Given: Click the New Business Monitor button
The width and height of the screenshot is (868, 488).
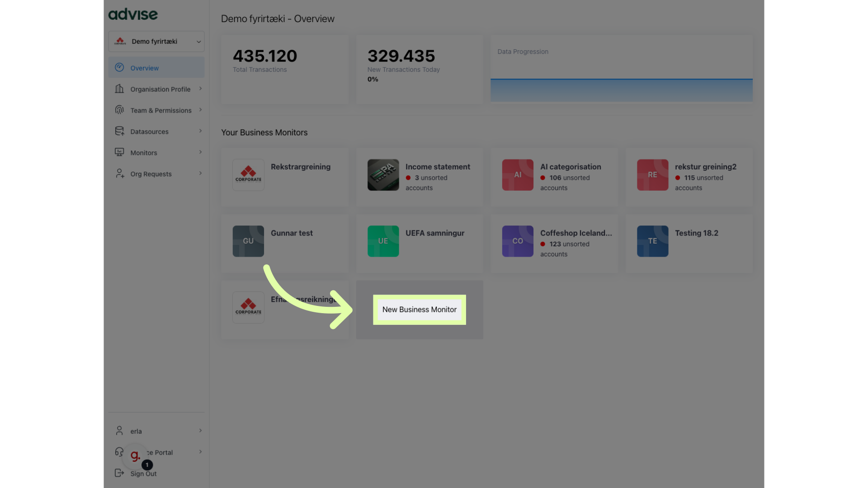Looking at the screenshot, I should [419, 310].
